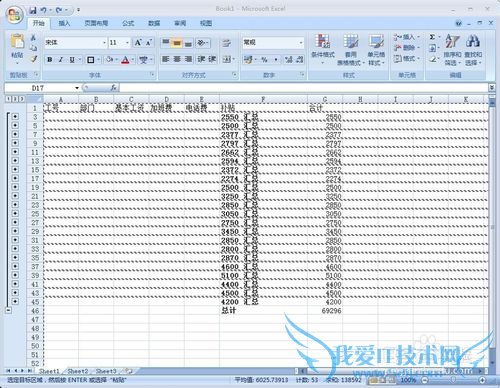Switch to the 审阅 (Review) tab
The width and height of the screenshot is (500, 388).
click(180, 23)
